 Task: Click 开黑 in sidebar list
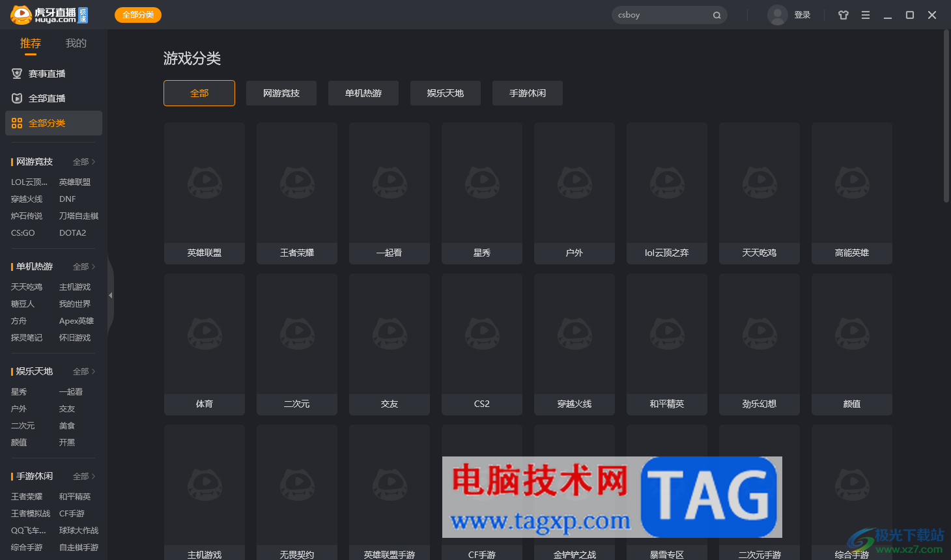(67, 443)
